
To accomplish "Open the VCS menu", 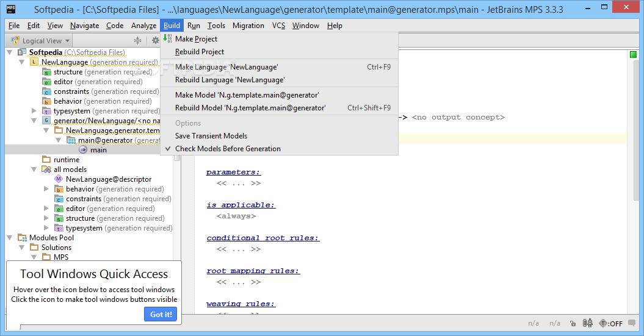I will pos(278,26).
